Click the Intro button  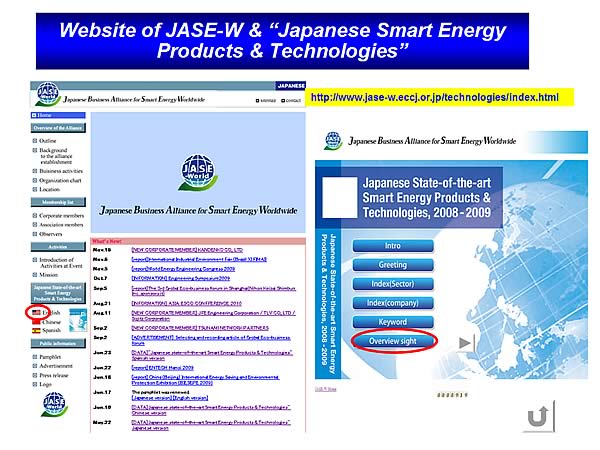(x=393, y=246)
